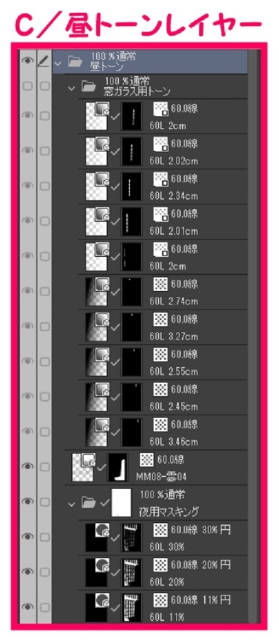Select the 夜用マスキング folder icon

88,502
